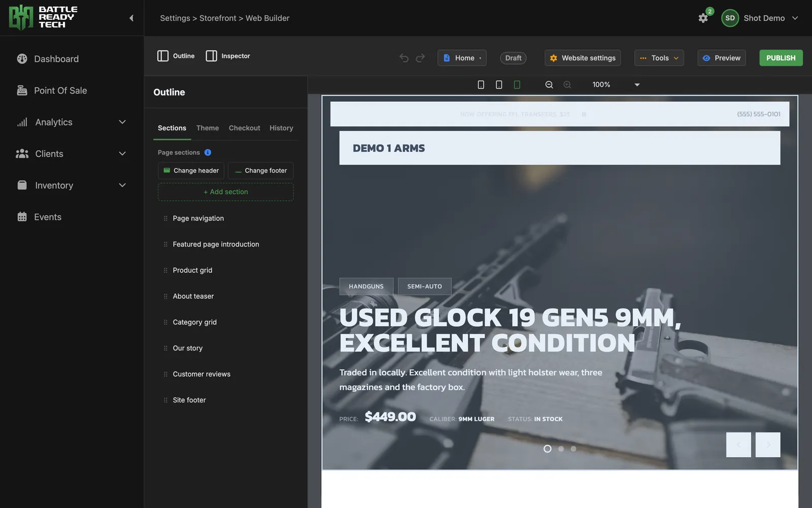Collapse the left sidebar with the arrow
This screenshot has width=812, height=508.
(131, 18)
